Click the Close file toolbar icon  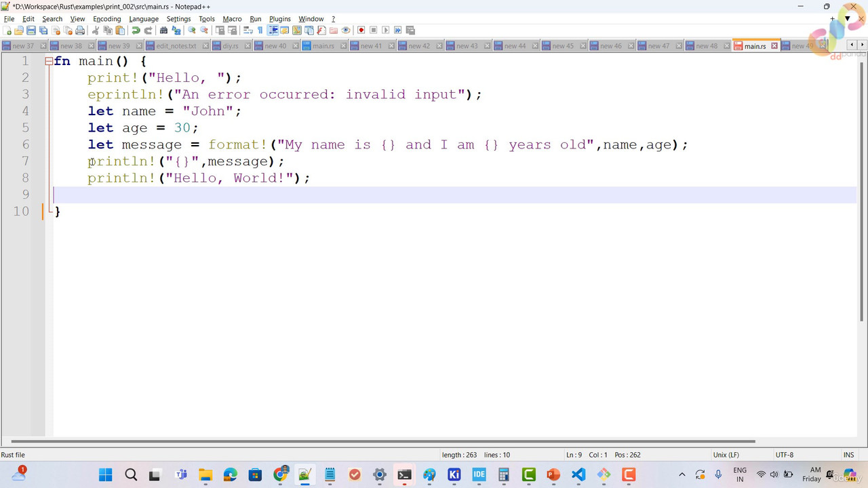[x=56, y=30]
